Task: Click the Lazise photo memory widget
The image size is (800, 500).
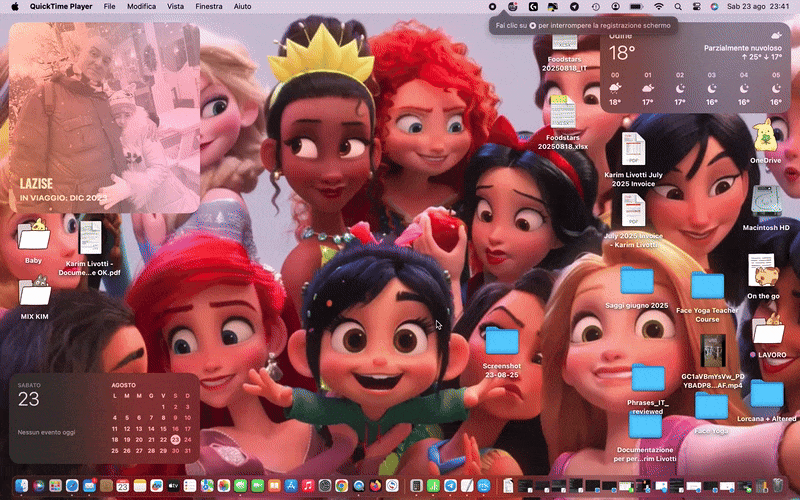Action: click(104, 117)
